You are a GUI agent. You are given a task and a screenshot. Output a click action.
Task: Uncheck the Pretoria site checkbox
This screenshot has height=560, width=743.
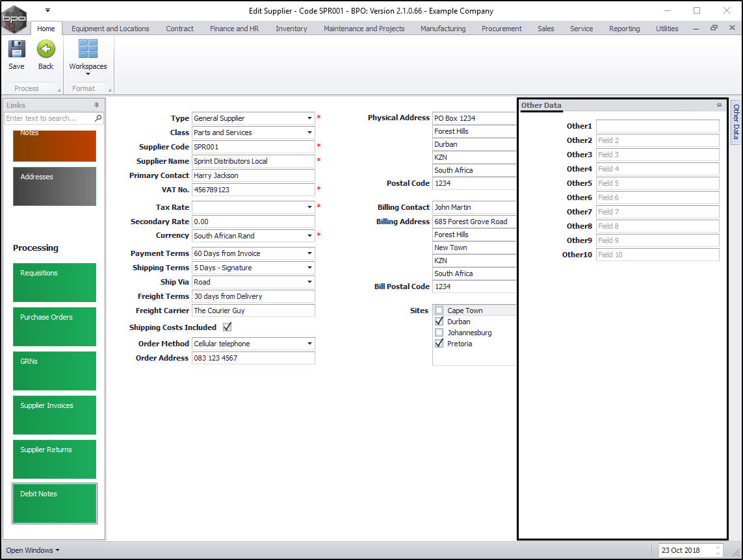pyautogui.click(x=439, y=344)
